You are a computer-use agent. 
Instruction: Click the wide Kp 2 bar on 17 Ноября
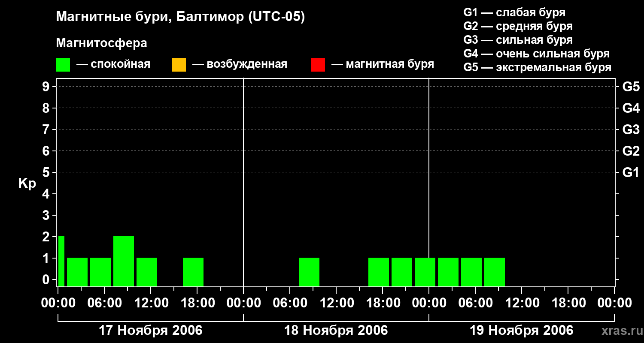click(x=124, y=261)
